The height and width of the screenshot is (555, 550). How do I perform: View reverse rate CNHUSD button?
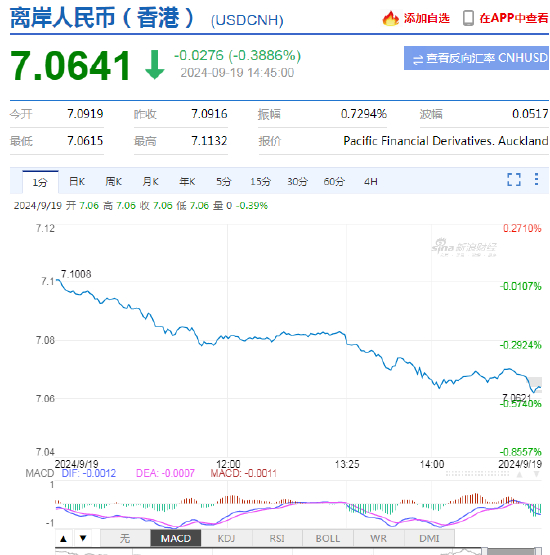pyautogui.click(x=476, y=58)
